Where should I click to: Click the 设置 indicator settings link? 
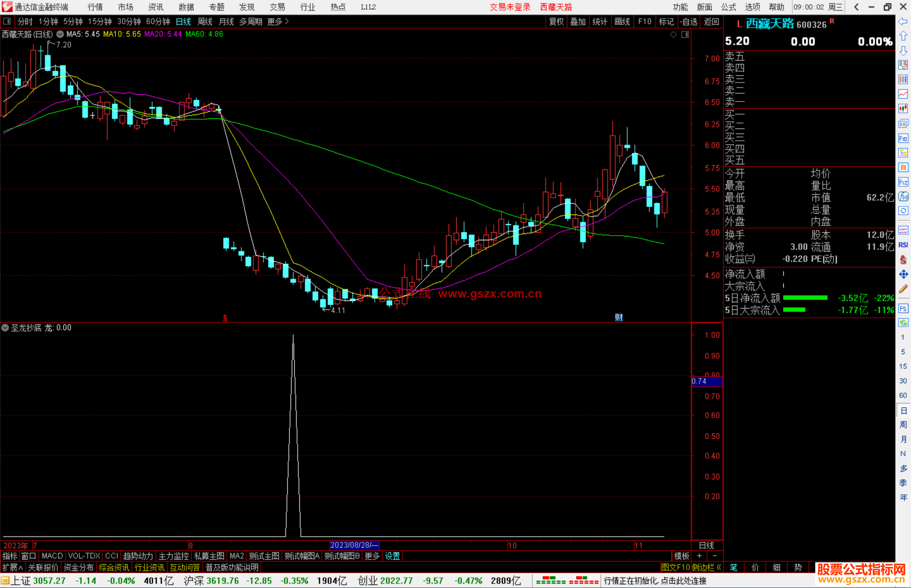tap(392, 556)
